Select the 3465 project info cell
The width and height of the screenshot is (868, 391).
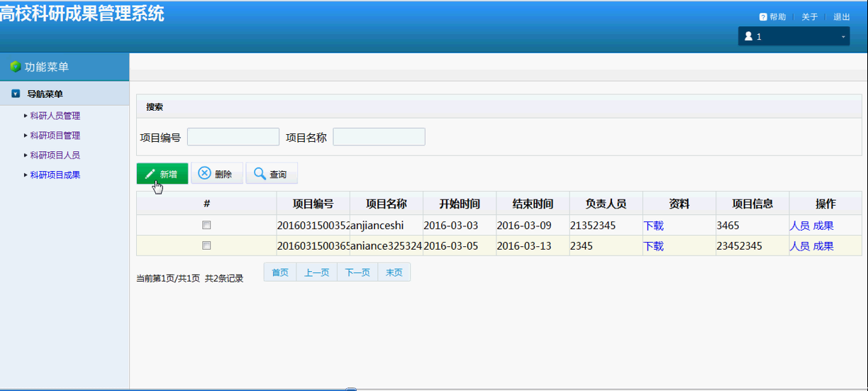pos(752,226)
